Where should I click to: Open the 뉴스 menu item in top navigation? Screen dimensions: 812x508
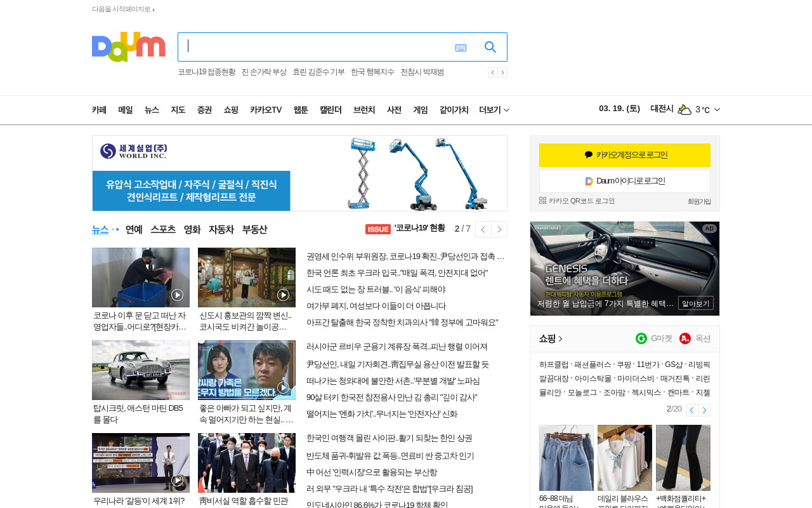pyautogui.click(x=152, y=110)
